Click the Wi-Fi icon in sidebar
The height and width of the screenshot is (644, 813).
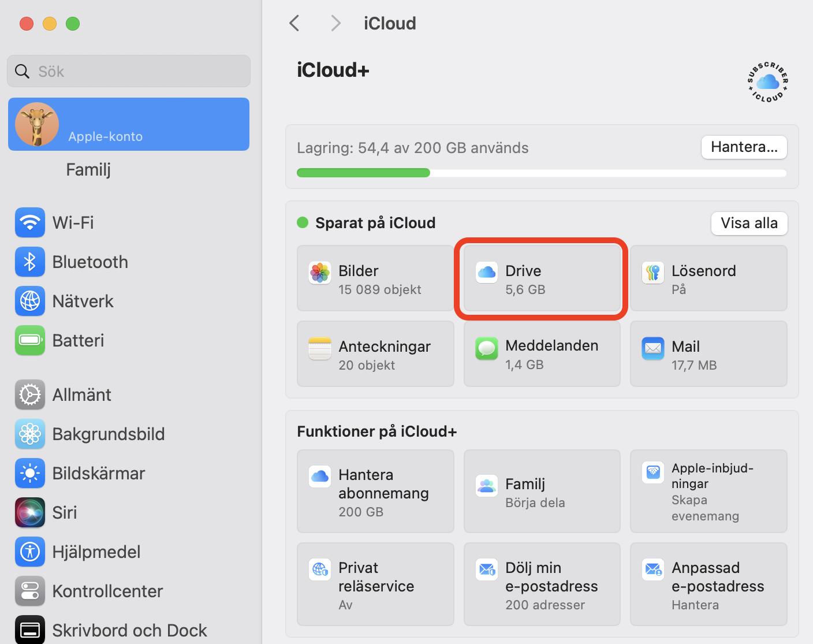tap(30, 222)
